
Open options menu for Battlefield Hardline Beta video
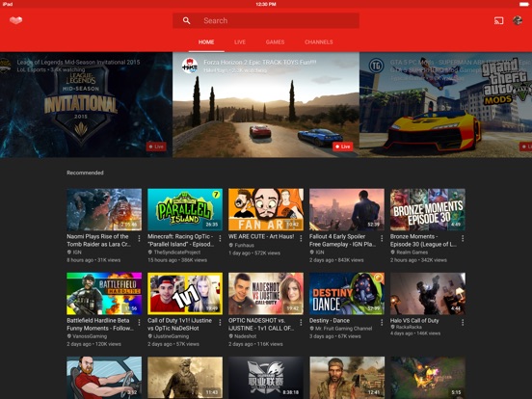(x=139, y=322)
